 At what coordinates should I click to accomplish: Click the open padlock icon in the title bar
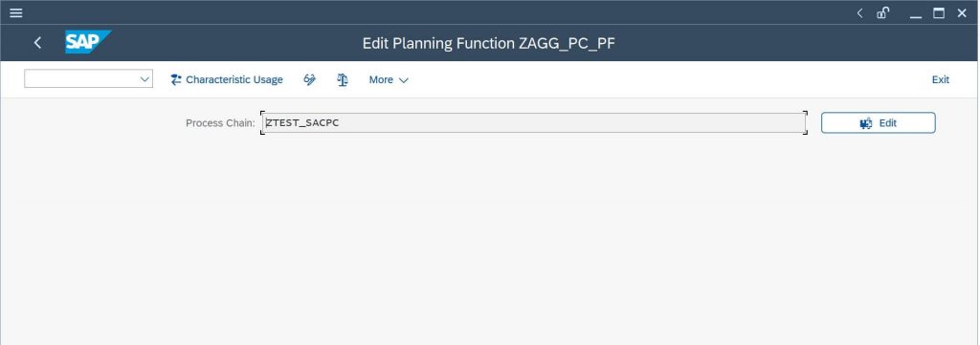click(882, 12)
